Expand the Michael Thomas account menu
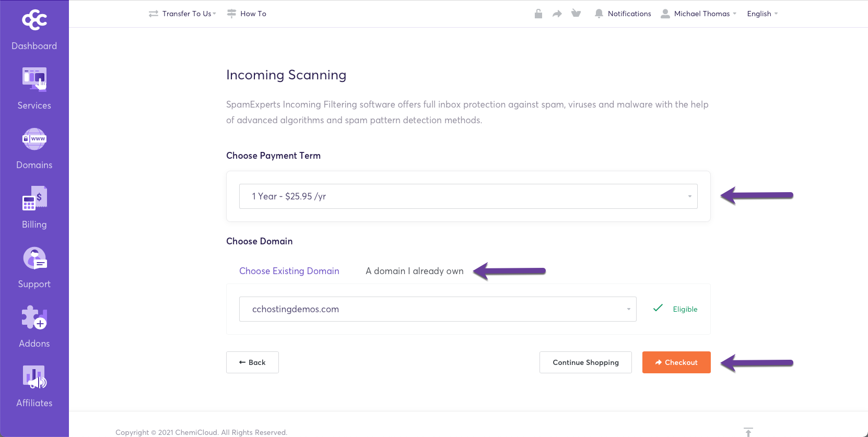868x437 pixels. click(699, 14)
